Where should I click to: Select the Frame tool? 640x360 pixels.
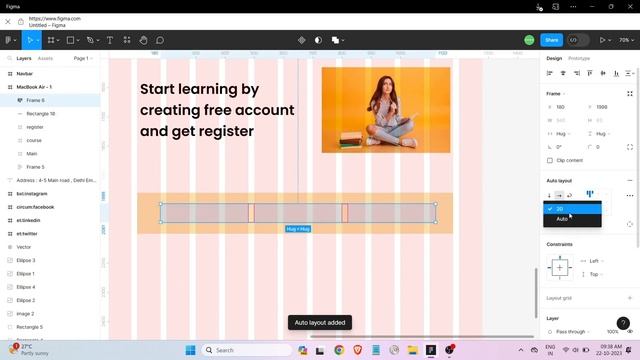(51, 40)
